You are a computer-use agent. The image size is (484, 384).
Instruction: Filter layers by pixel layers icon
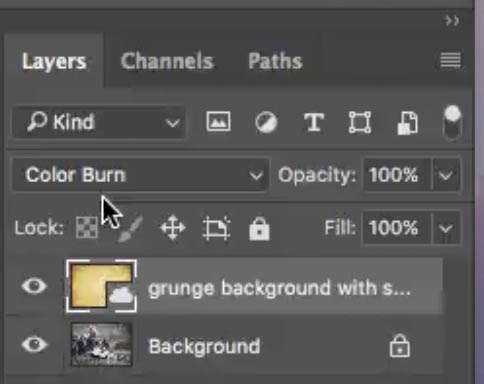(218, 122)
